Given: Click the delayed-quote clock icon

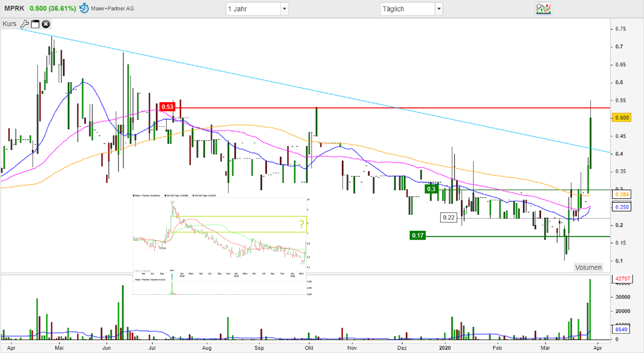Looking at the screenshot, I should 84,8.
